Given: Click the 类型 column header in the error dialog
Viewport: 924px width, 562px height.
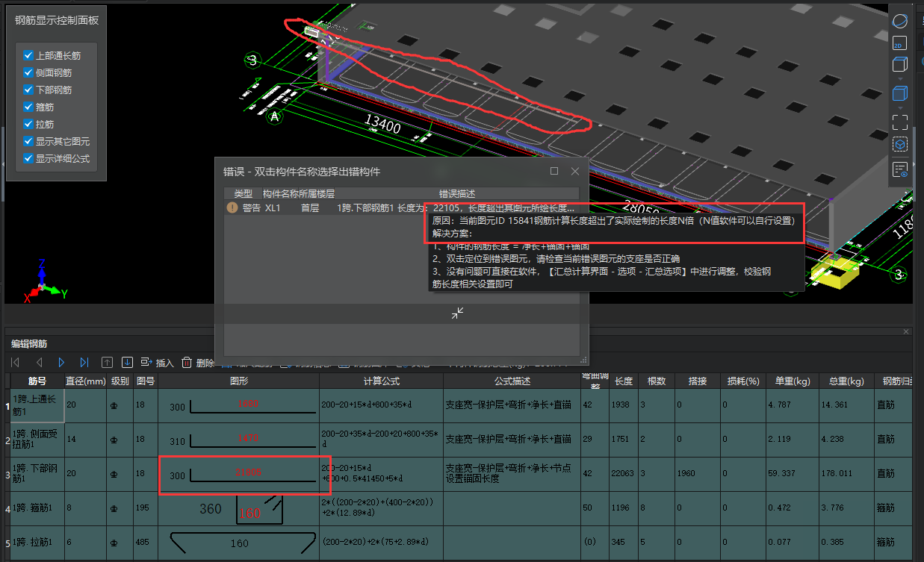Looking at the screenshot, I should pyautogui.click(x=244, y=194).
